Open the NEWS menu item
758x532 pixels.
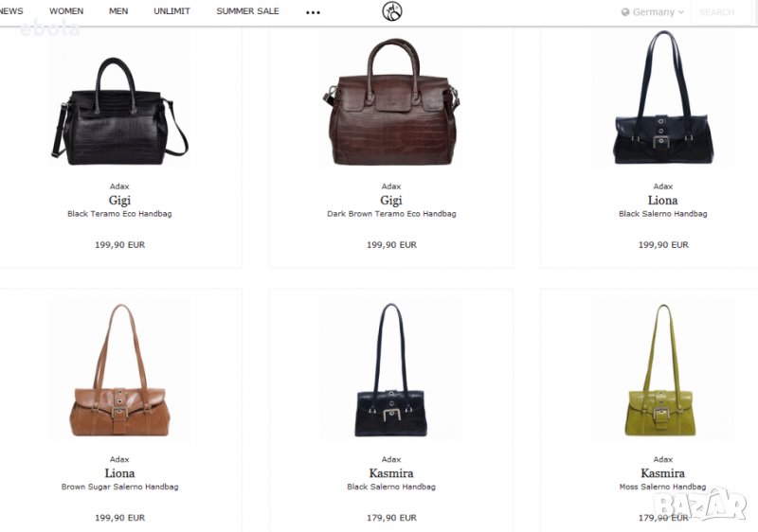(10, 11)
